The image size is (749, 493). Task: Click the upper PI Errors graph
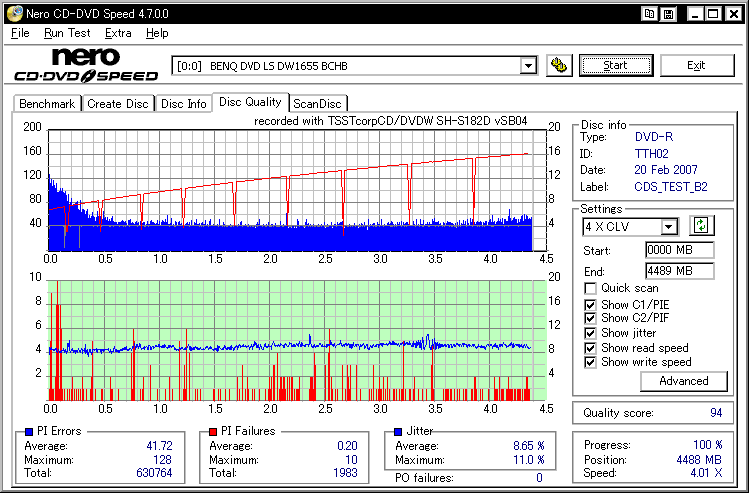point(297,190)
